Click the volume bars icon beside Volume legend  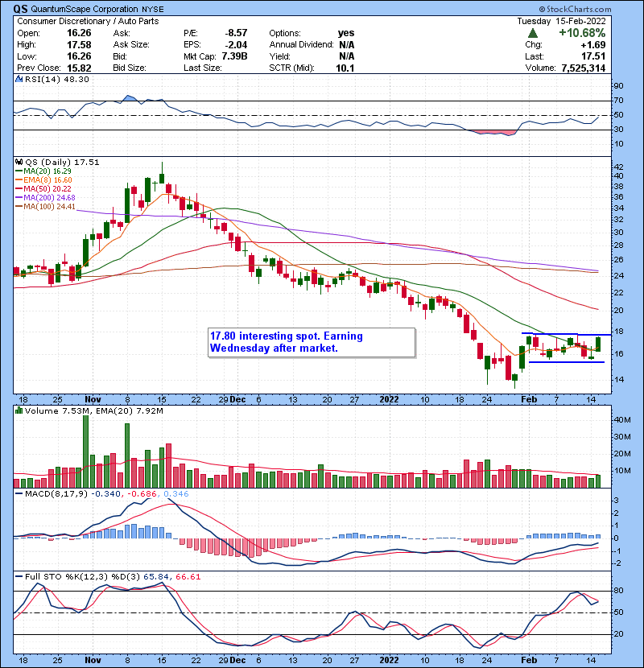pos(19,410)
